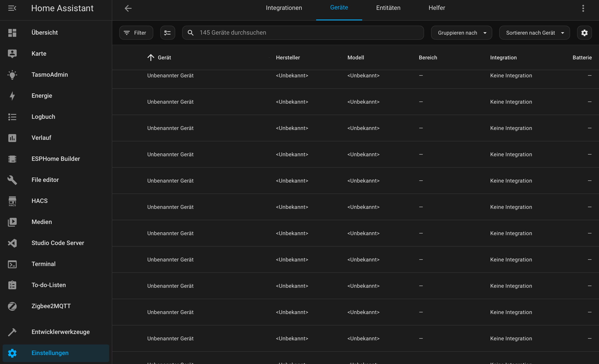Screen dimensions: 599x364
Task: Sort by the Batterie column header
Action: click(582, 58)
